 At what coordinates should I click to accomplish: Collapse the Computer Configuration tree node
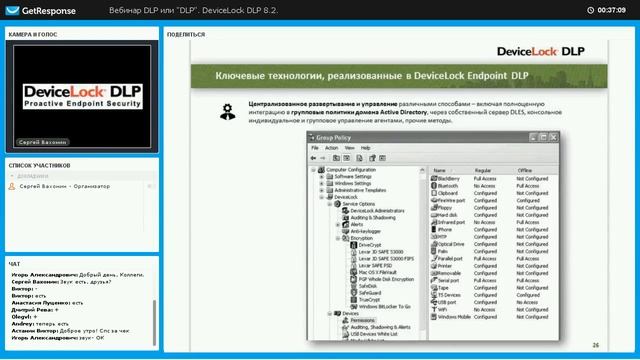[313, 170]
